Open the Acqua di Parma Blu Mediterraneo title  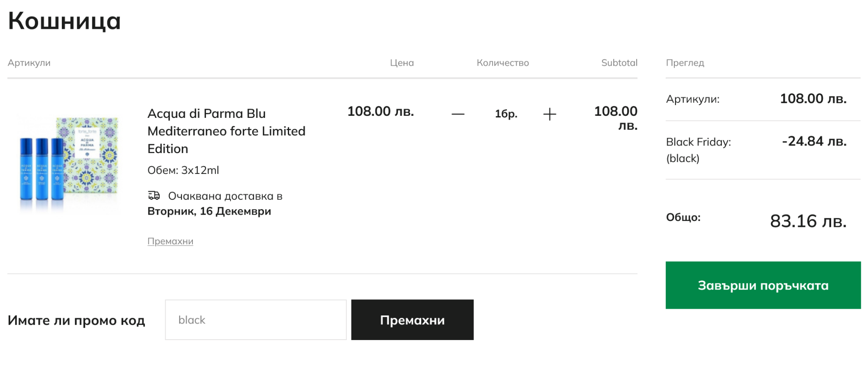226,131
